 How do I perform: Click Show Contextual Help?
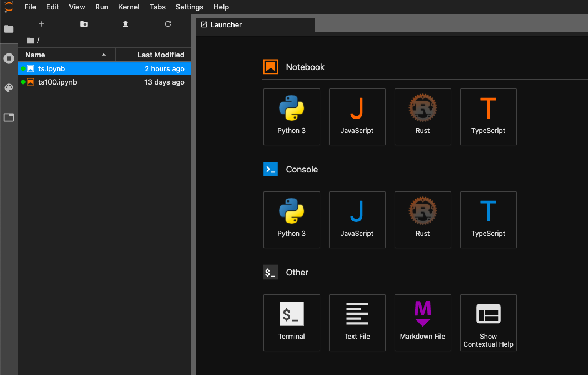click(488, 322)
